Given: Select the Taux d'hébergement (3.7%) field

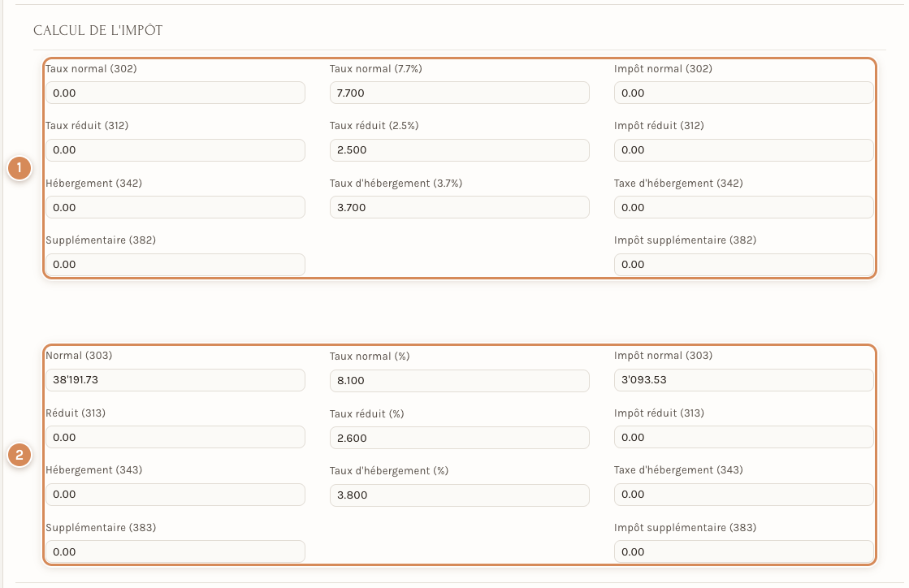Looking at the screenshot, I should pos(459,207).
